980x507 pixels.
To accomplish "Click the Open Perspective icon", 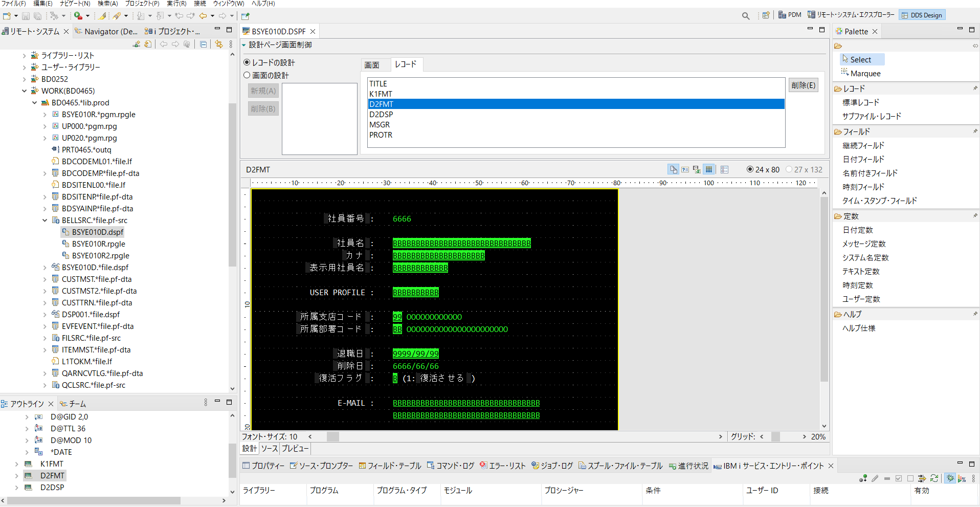I will [766, 15].
